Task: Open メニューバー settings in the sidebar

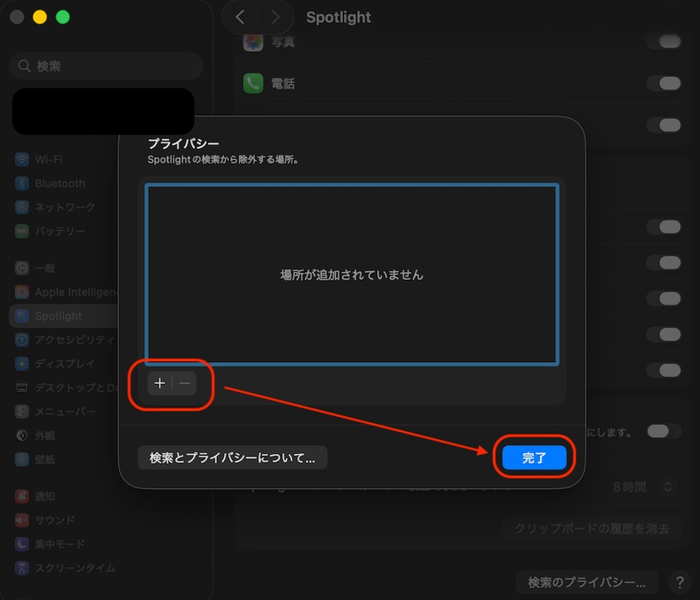Action: (x=65, y=411)
